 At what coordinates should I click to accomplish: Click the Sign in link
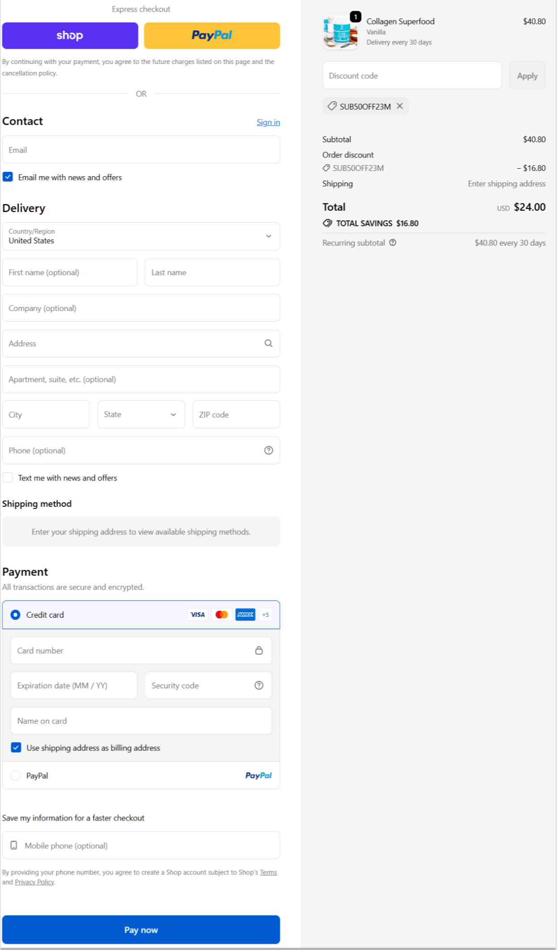268,122
